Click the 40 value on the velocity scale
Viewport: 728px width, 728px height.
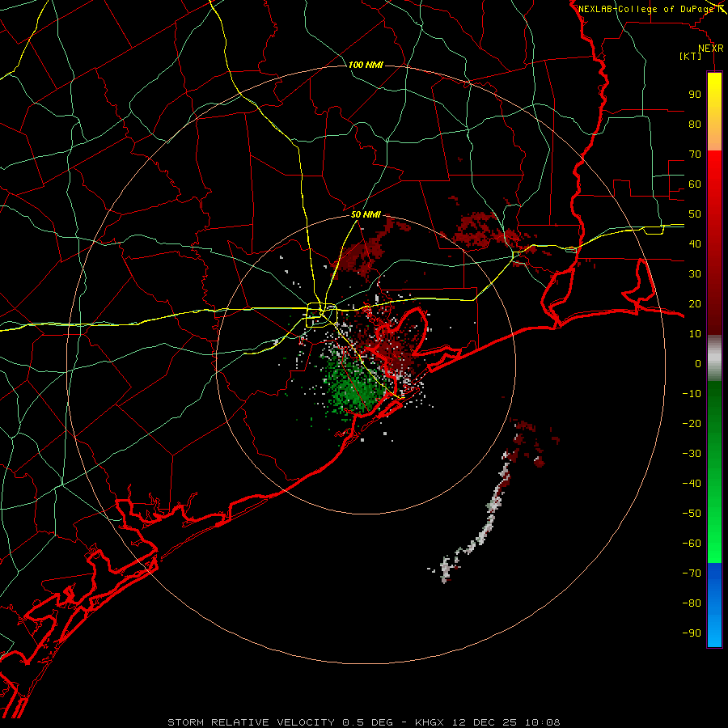coord(695,244)
